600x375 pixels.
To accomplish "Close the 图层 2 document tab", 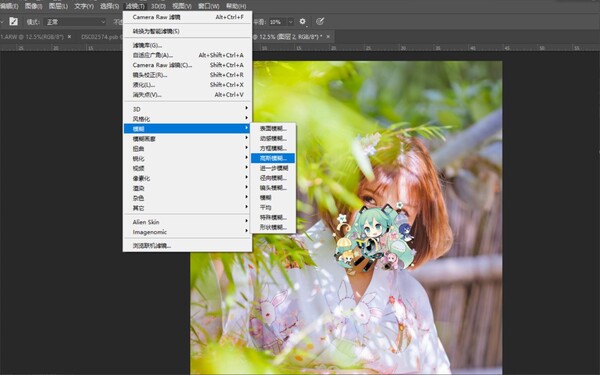I will (328, 37).
